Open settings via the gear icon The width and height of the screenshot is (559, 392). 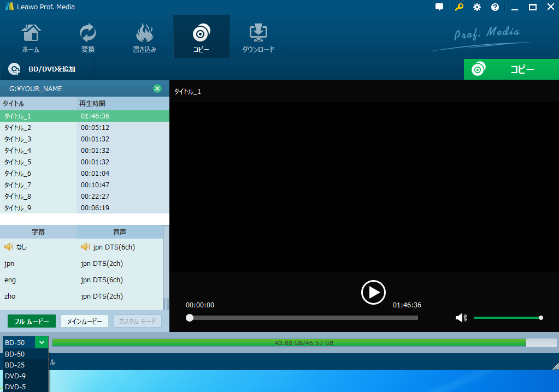pos(476,7)
